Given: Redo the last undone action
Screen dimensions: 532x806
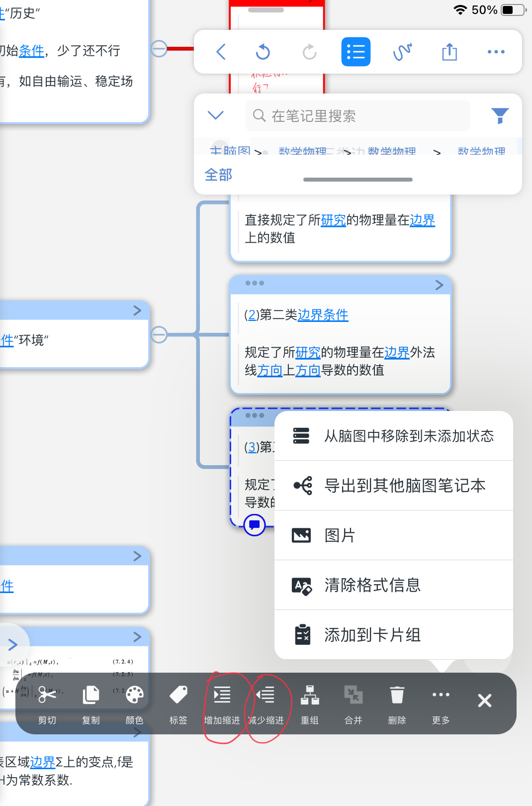Looking at the screenshot, I should pos(309,52).
